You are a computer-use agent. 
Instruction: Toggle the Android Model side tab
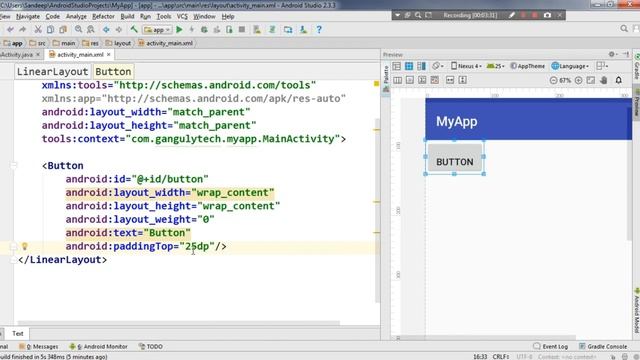636,311
